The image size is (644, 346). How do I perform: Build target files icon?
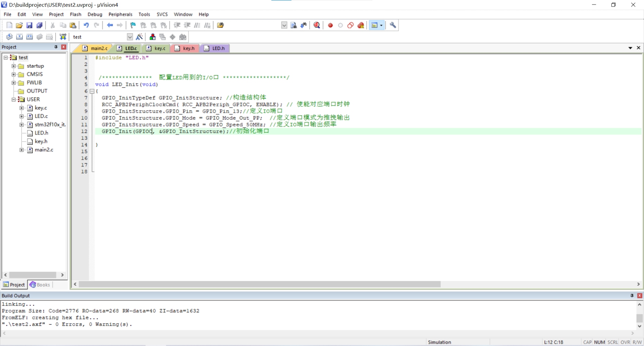(x=19, y=37)
